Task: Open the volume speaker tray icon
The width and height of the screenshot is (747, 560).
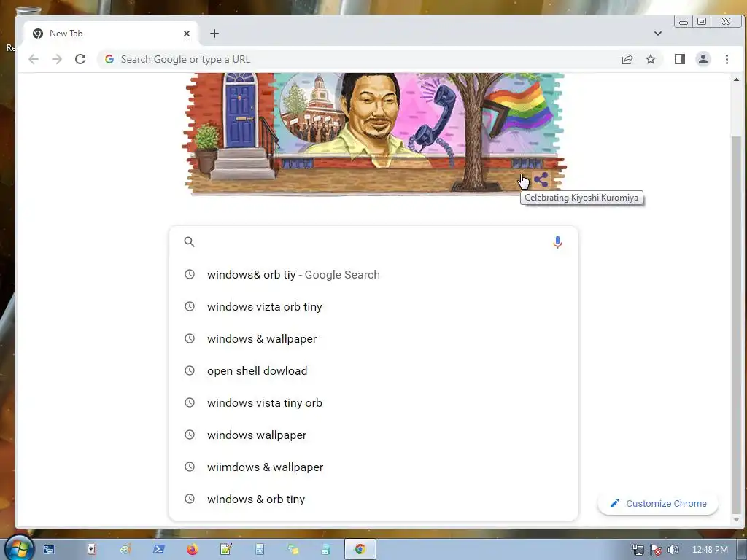Action: click(673, 550)
